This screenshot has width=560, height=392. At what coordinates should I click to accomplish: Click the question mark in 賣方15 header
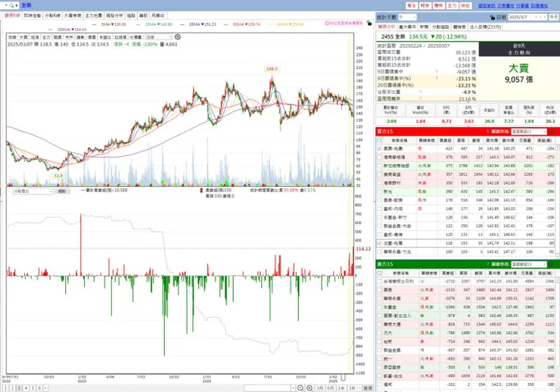(x=487, y=264)
